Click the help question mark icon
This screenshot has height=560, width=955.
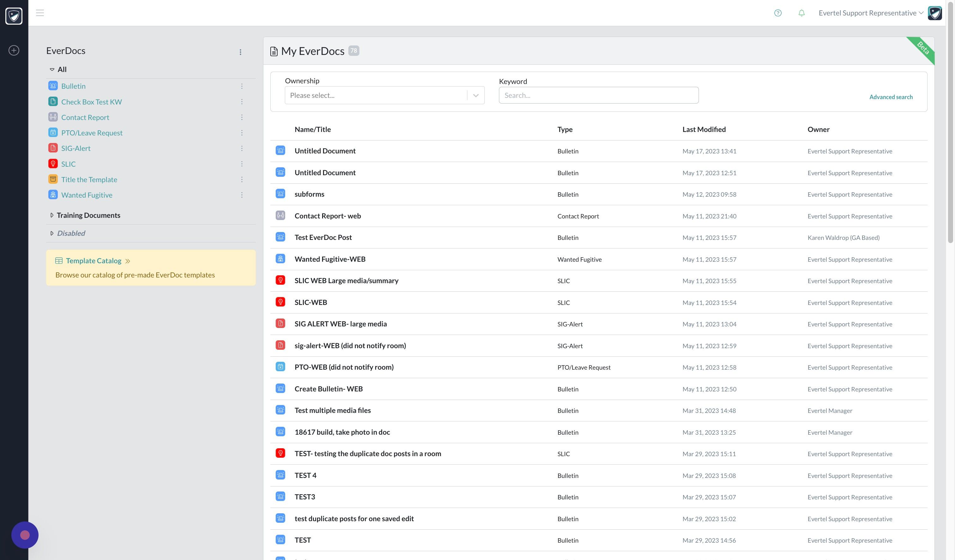[778, 13]
